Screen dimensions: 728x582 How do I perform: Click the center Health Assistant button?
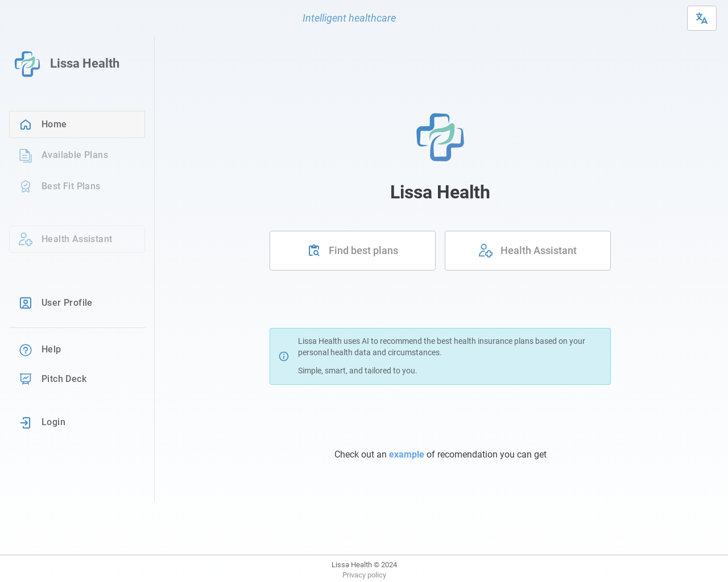(x=528, y=251)
